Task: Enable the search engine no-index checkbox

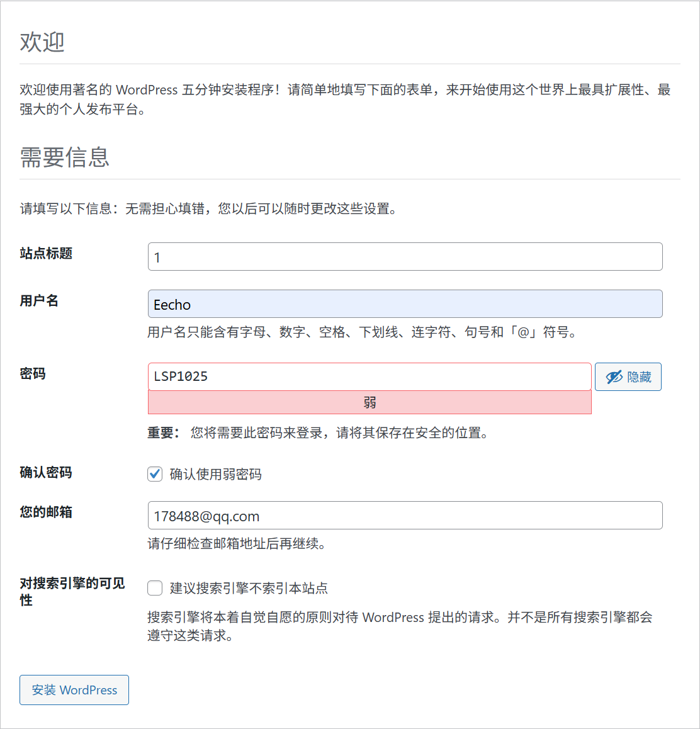Action: pyautogui.click(x=155, y=588)
